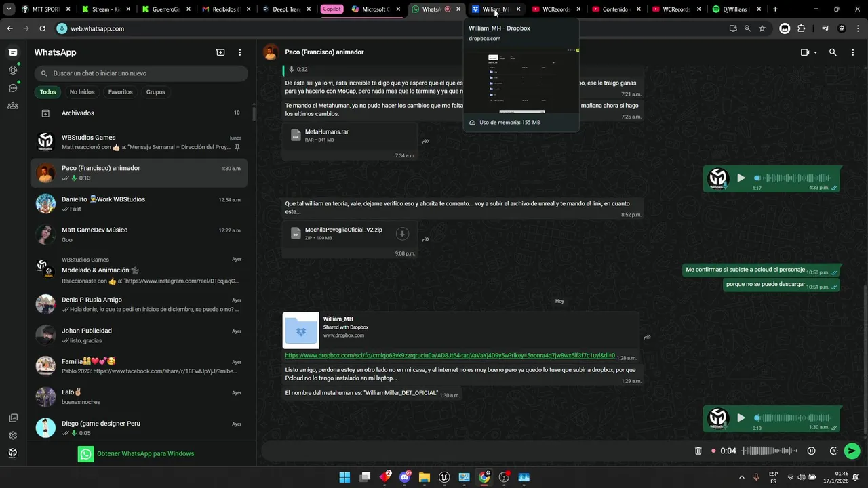Forward the MochilaPovegliaOficial_V2.zip message
This screenshot has height=488, width=868.
pos(425,239)
